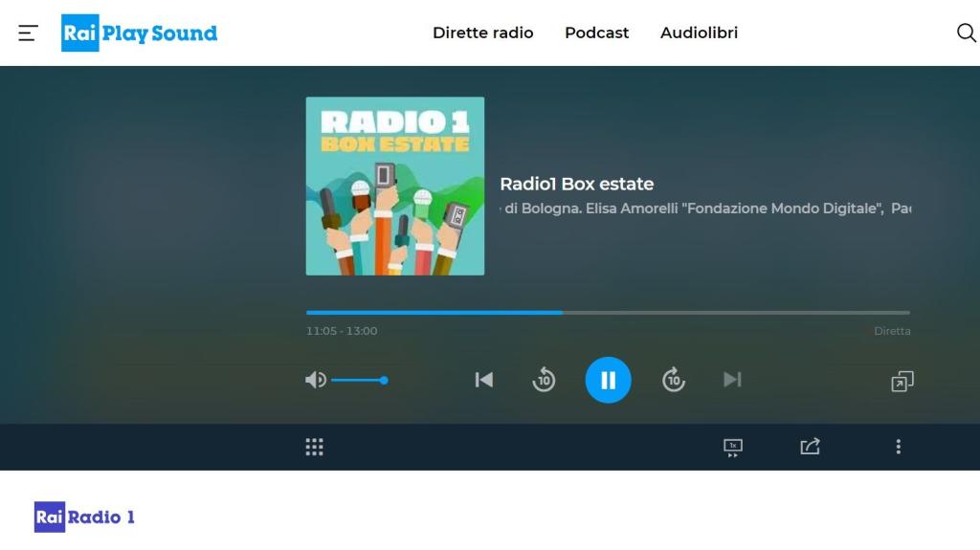Change playback speed 1x
The width and height of the screenshot is (980, 550).
point(732,448)
